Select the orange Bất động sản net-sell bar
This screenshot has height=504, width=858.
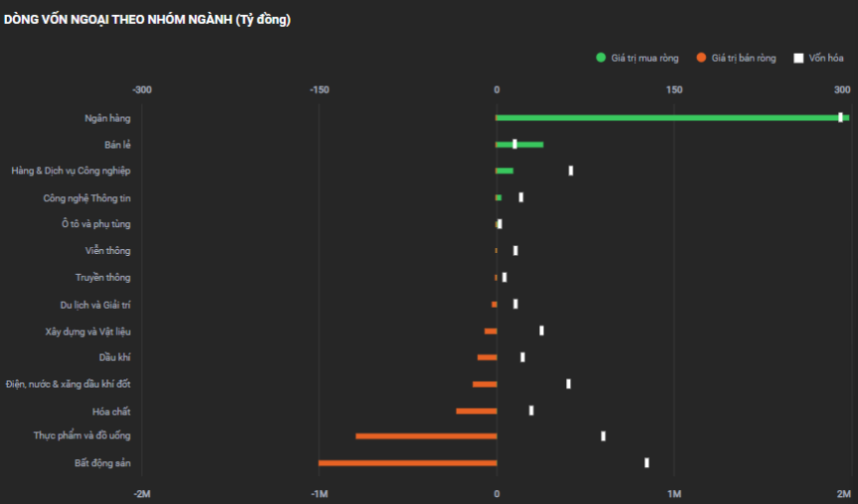click(x=407, y=463)
